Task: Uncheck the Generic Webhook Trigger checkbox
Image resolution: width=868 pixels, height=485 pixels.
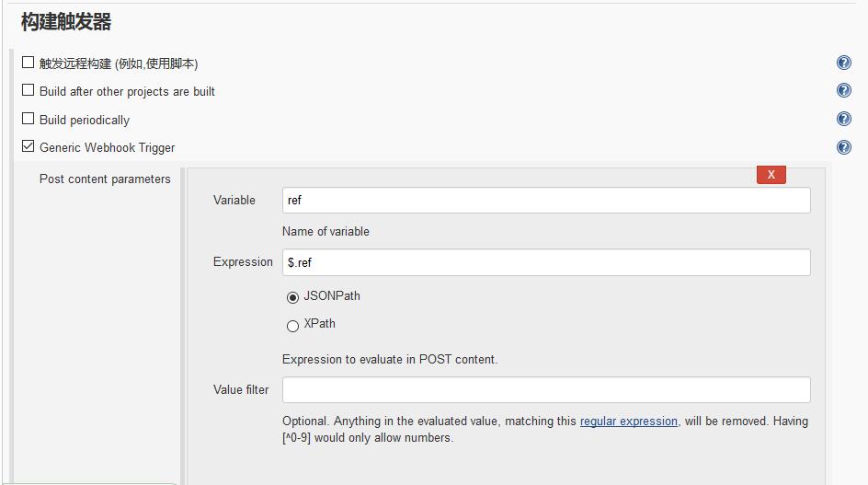Action: 28,145
